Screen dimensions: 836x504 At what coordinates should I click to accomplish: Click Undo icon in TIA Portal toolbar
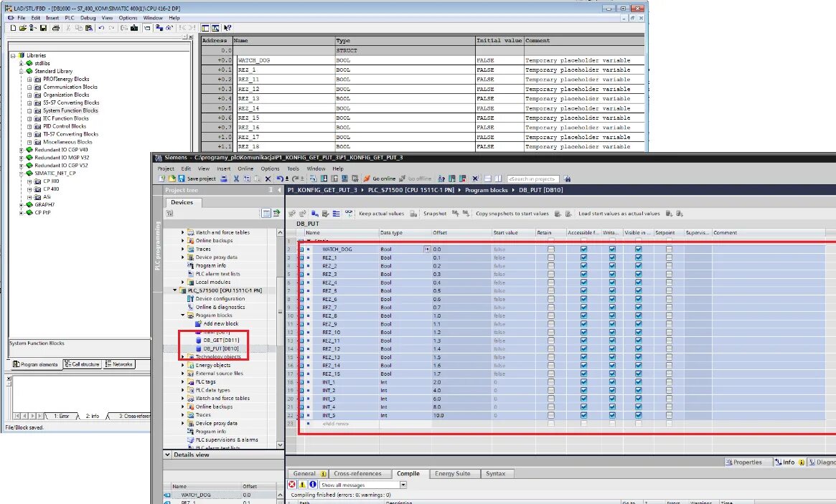[x=280, y=179]
